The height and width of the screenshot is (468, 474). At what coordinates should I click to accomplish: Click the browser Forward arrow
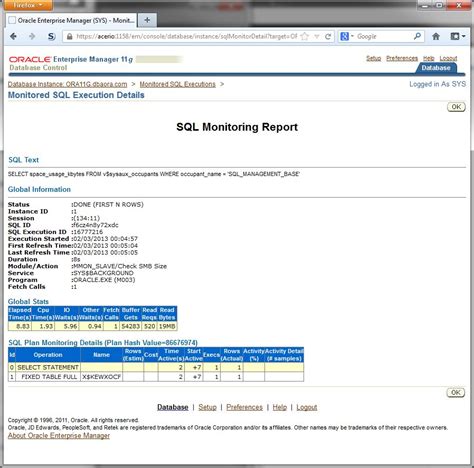32,37
